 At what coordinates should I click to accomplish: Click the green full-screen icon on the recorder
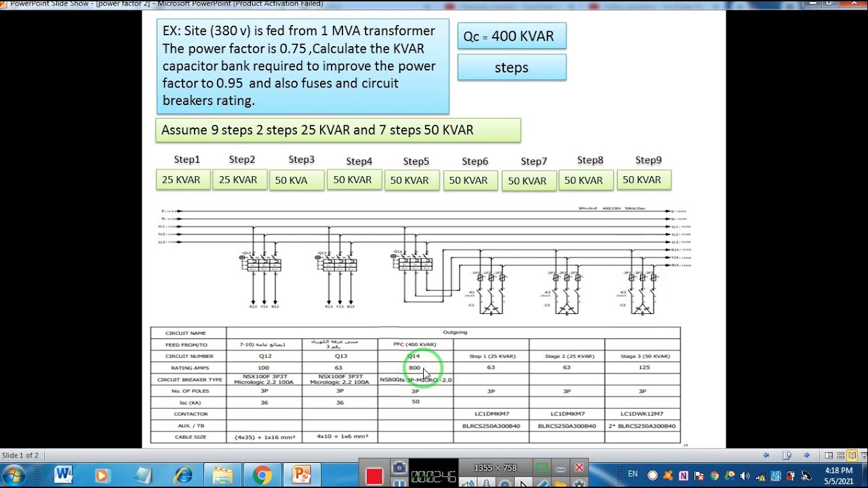[542, 468]
